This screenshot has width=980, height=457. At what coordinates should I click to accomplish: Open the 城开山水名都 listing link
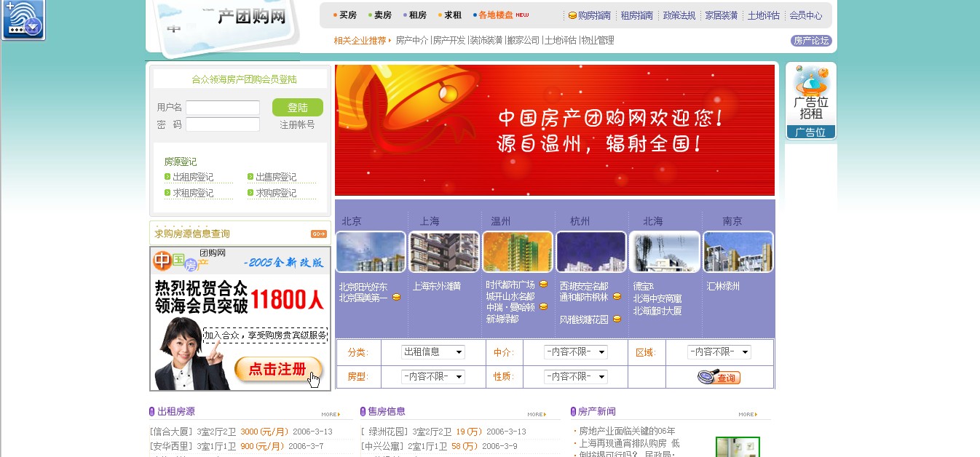pyautogui.click(x=510, y=297)
